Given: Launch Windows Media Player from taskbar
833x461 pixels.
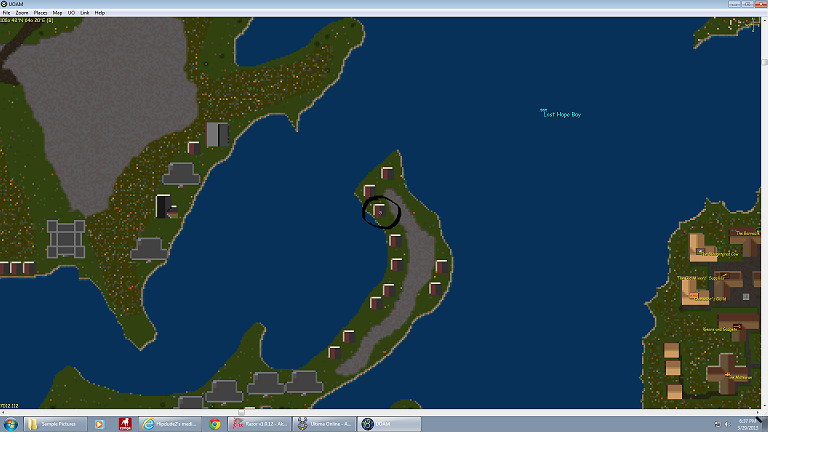Looking at the screenshot, I should point(99,424).
